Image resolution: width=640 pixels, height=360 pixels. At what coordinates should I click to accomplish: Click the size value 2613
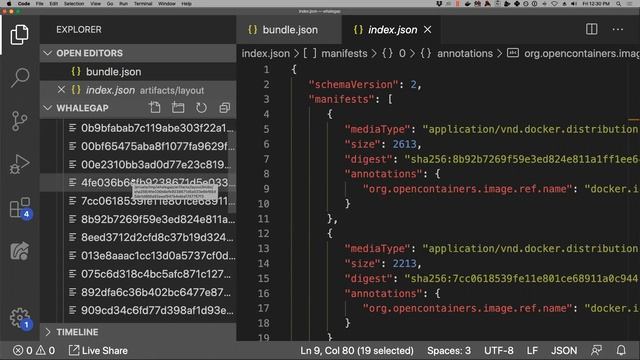(x=404, y=144)
